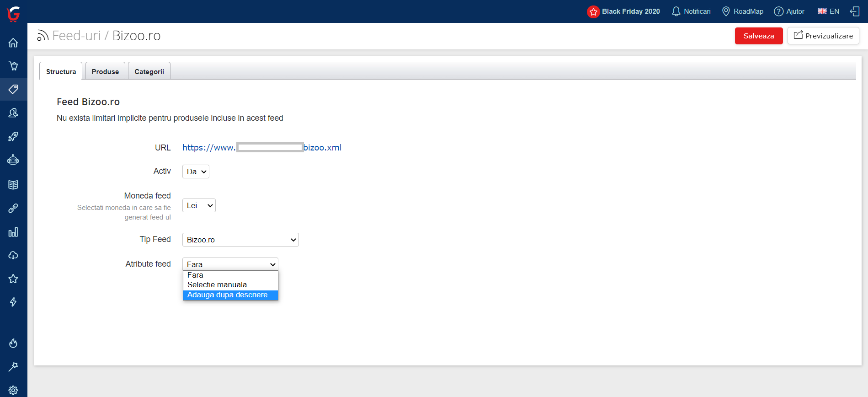Open the bar chart reports sidebar icon
Viewport: 868px width, 397px height.
click(13, 232)
